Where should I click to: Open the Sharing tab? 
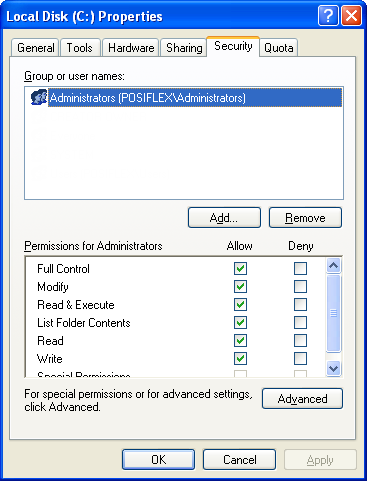tap(184, 48)
